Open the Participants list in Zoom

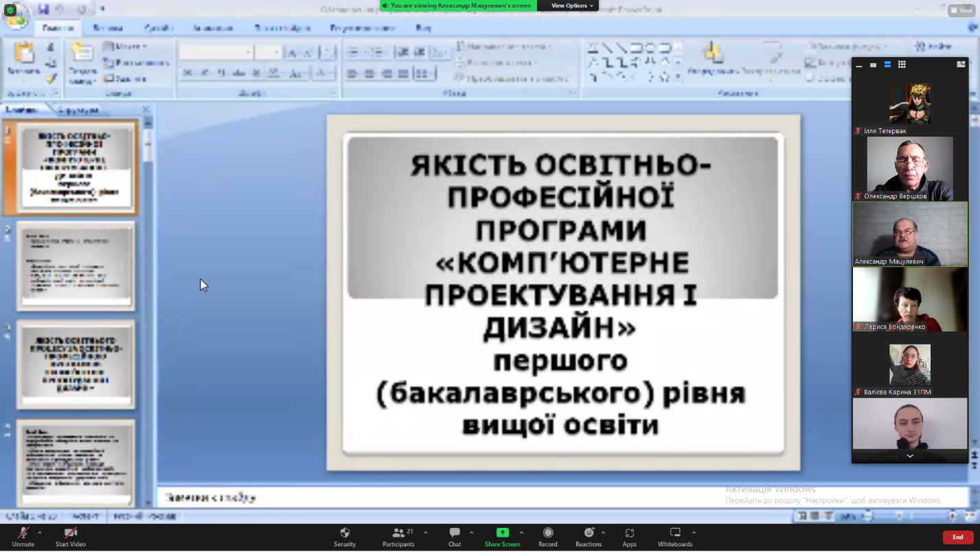(x=398, y=537)
